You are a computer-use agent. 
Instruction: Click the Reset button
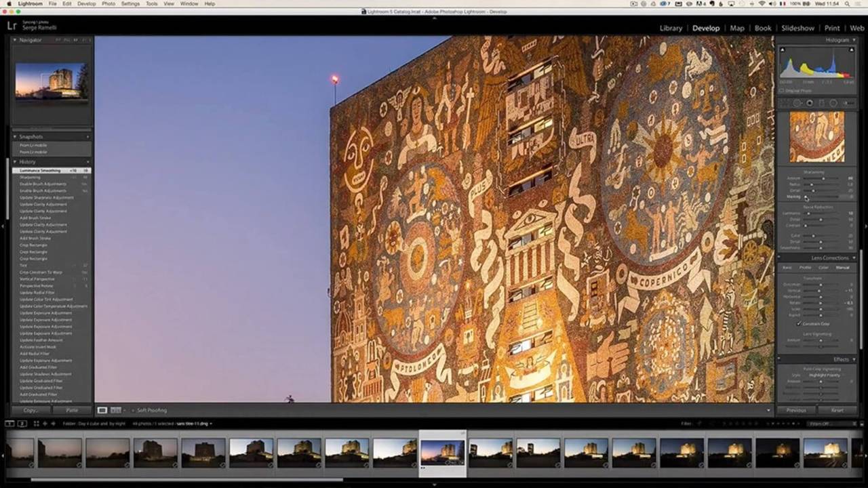(x=837, y=410)
